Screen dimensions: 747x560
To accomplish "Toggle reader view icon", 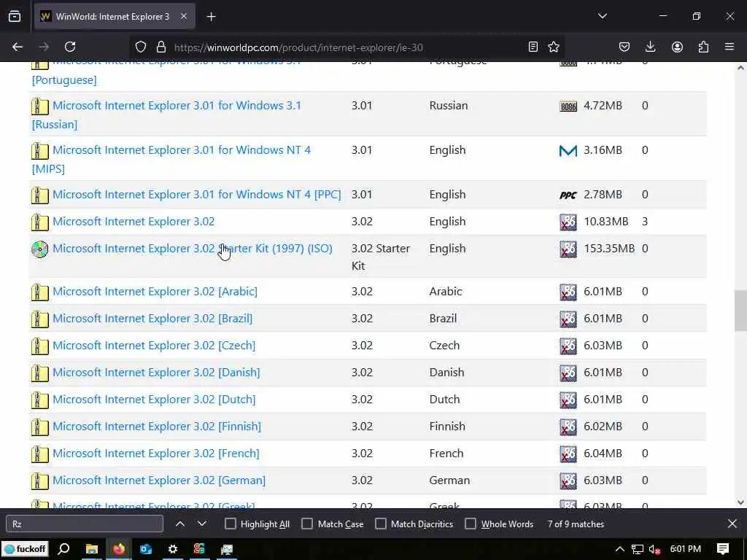I will (x=533, y=47).
